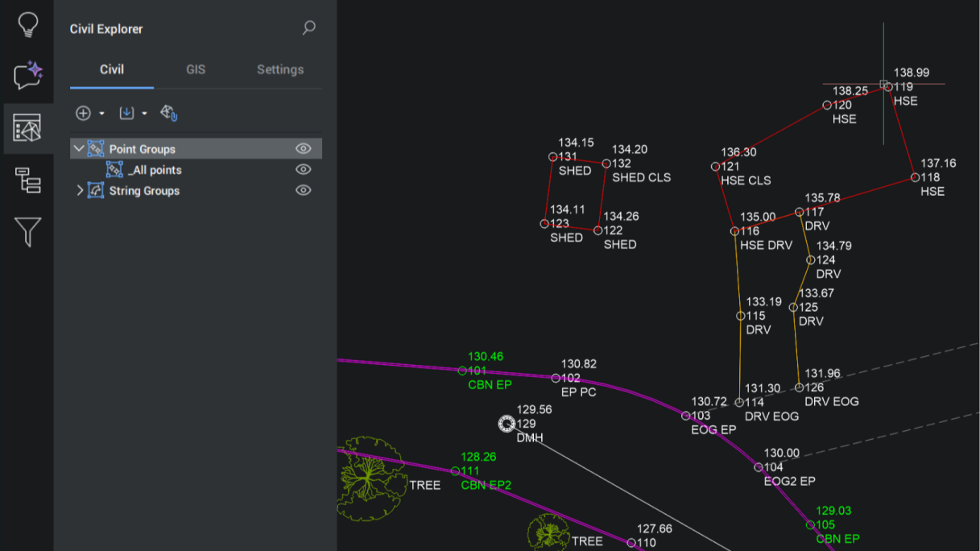Select the circle marker of point 102
The image size is (980, 551).
click(x=556, y=378)
